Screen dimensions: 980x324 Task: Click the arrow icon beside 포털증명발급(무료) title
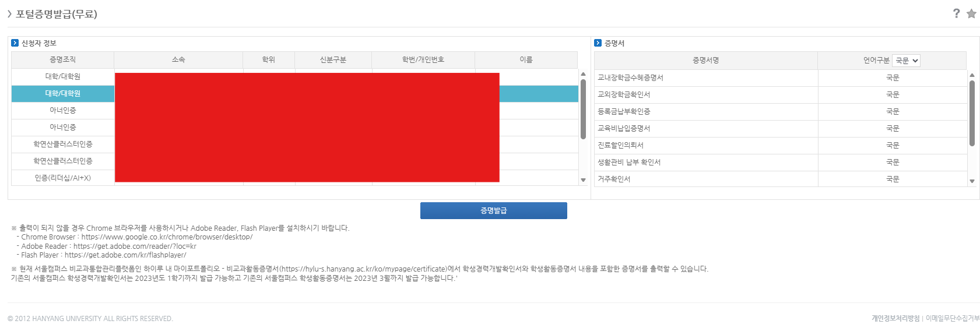tap(10, 14)
